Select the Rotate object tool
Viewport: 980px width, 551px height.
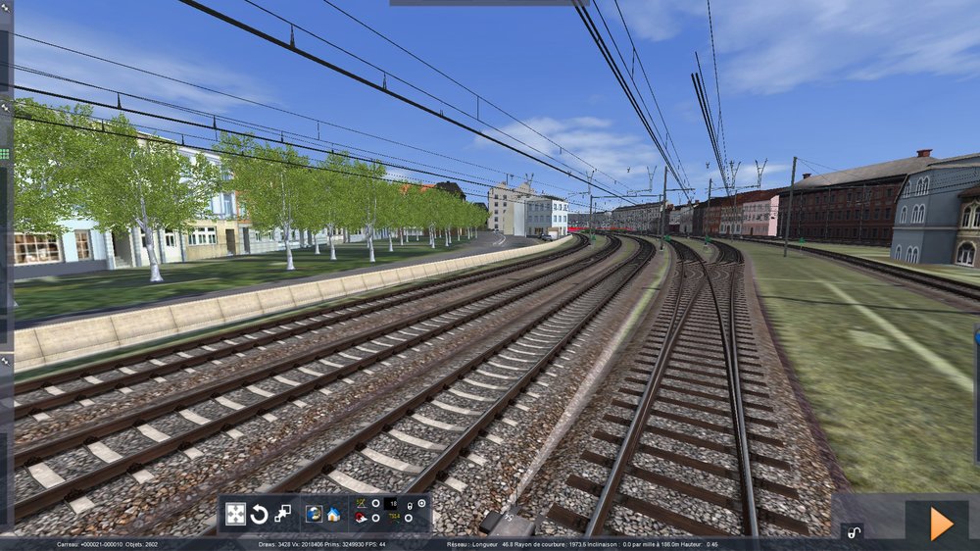click(260, 514)
